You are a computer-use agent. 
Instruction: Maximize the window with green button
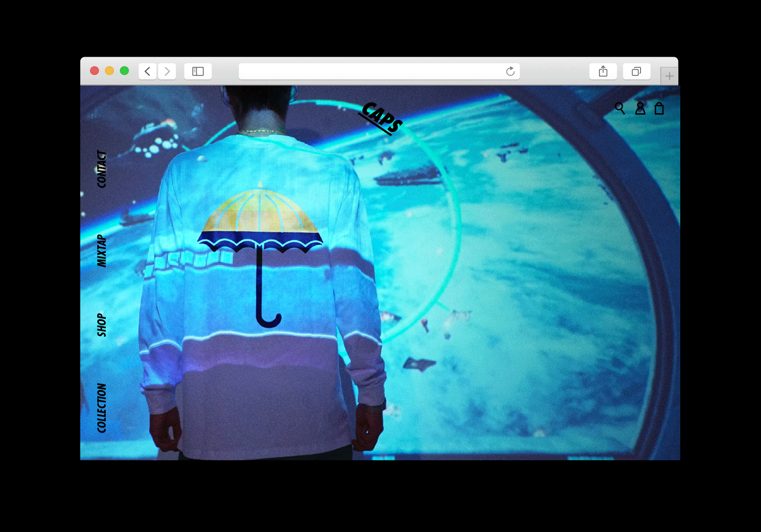point(125,71)
